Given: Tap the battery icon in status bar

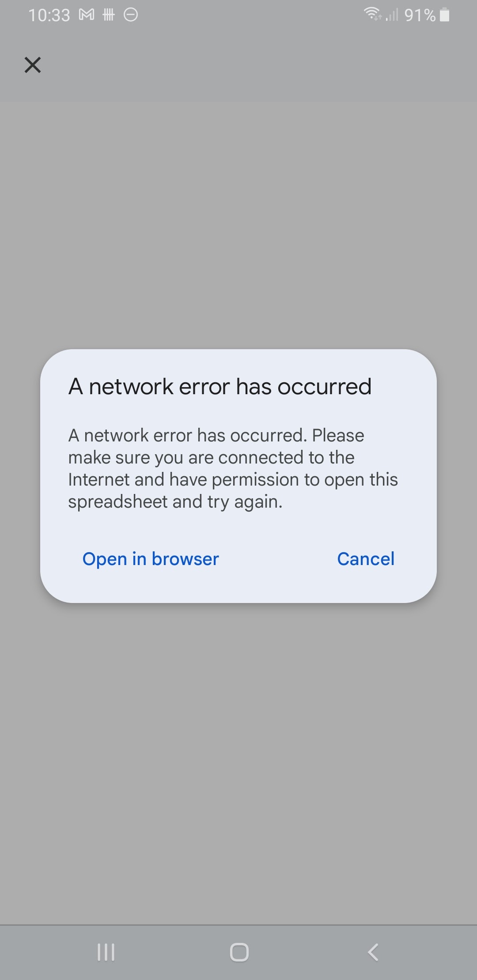Looking at the screenshot, I should 445,15.
